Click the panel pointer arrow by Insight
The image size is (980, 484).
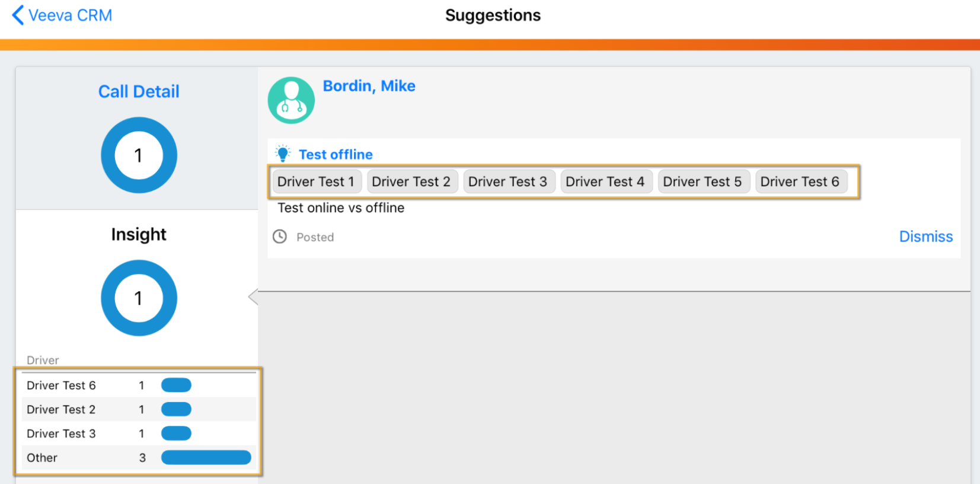click(253, 297)
